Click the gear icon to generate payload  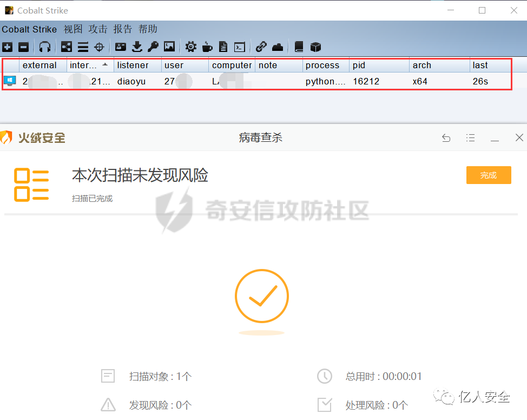190,47
